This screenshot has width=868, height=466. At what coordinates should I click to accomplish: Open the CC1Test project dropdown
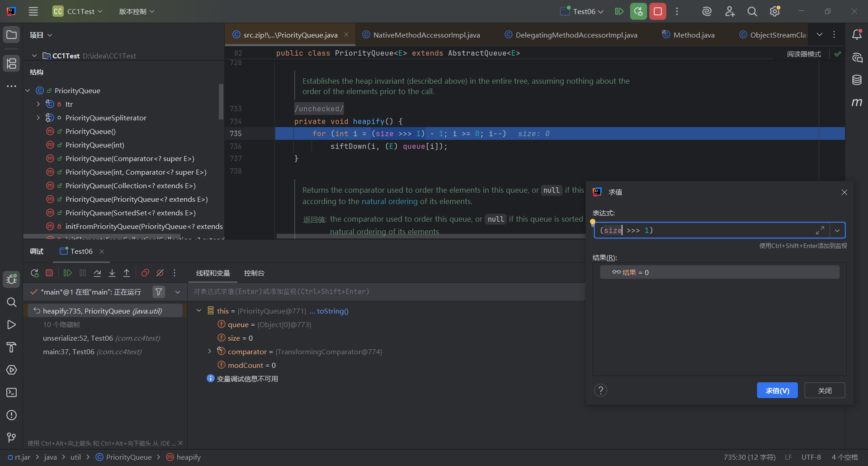pyautogui.click(x=77, y=11)
